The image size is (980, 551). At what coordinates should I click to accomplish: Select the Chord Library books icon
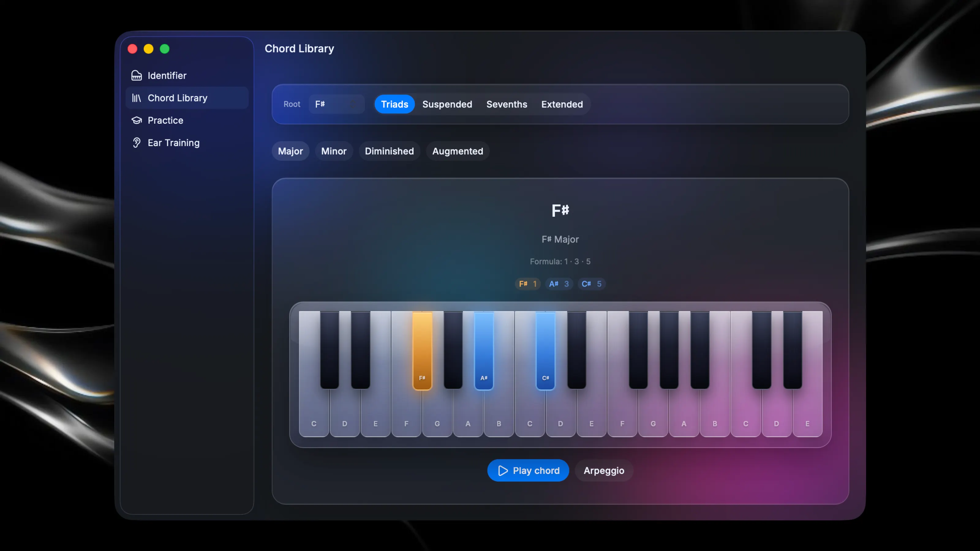coord(137,98)
